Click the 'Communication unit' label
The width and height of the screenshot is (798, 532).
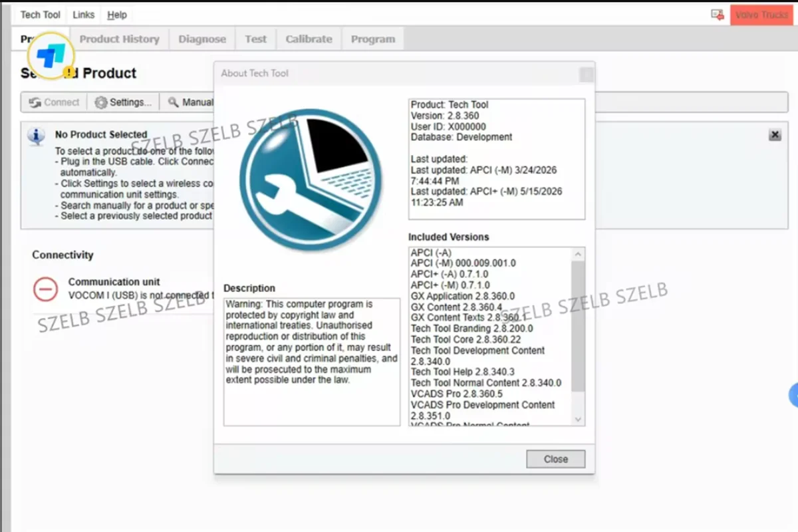(x=114, y=282)
